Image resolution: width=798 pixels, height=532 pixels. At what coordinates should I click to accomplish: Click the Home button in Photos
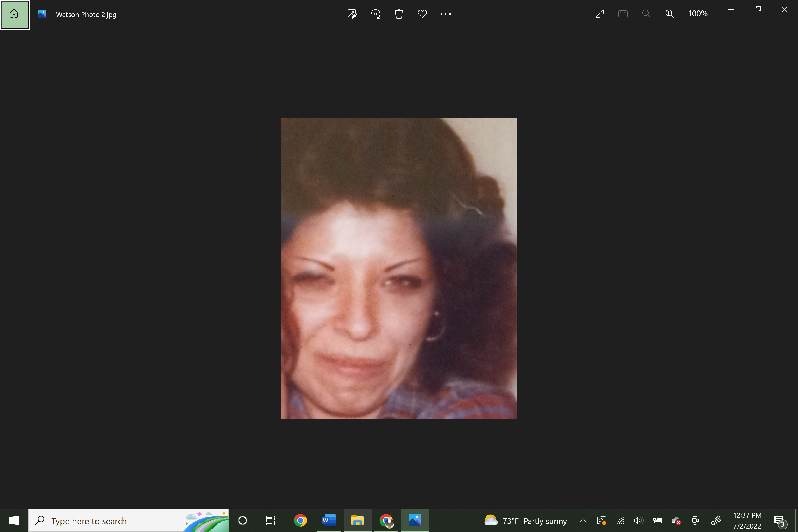point(14,14)
